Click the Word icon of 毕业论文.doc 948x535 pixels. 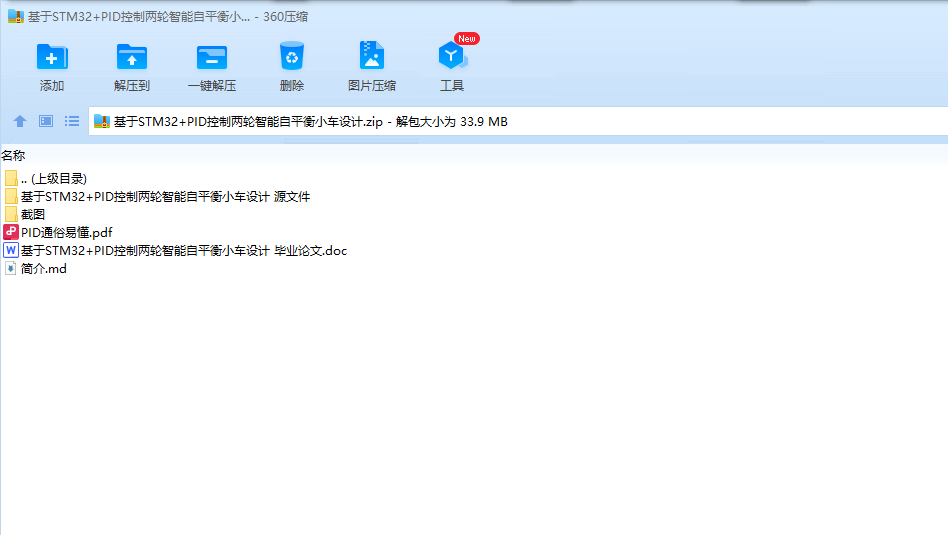click(11, 250)
